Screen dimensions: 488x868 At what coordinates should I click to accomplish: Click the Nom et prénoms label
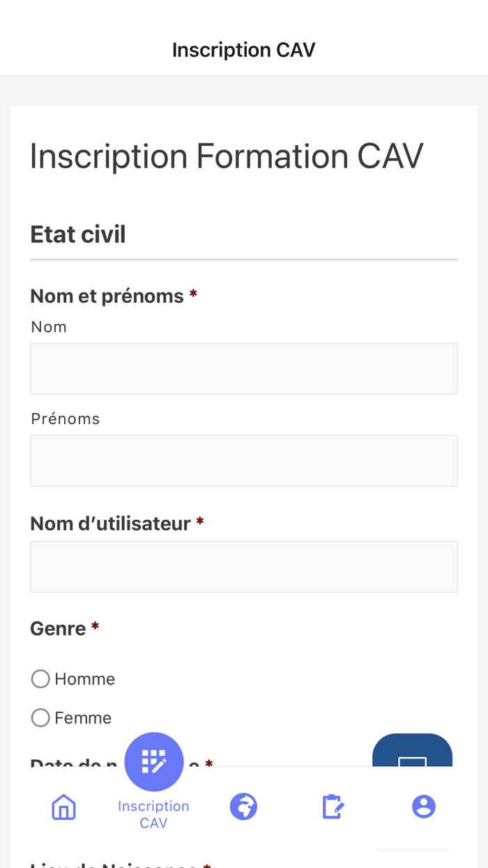107,295
